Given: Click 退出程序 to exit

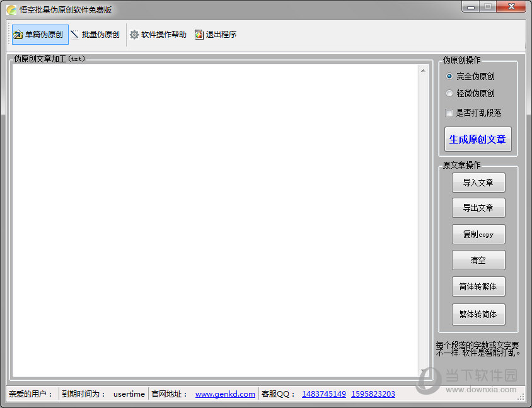Looking at the screenshot, I should click(216, 35).
